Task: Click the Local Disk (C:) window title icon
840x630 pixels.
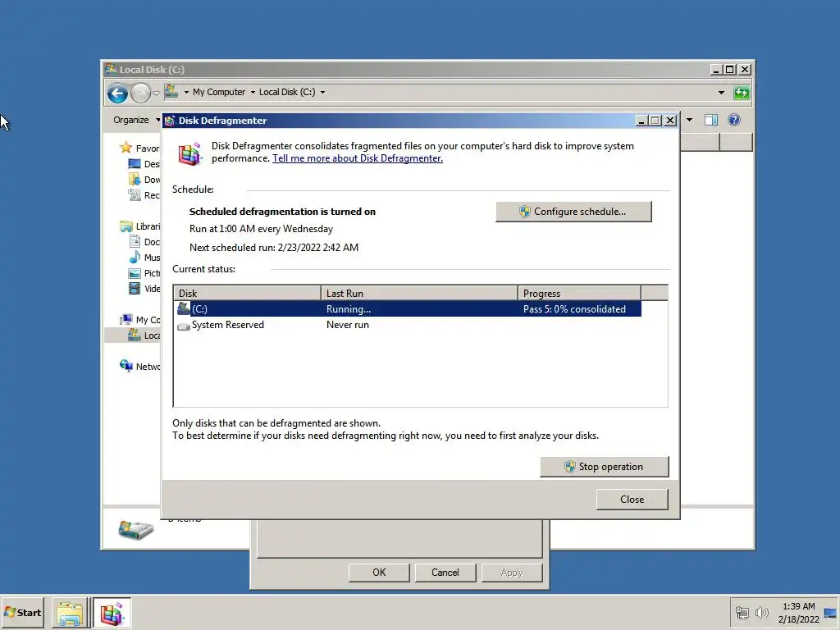Action: click(x=111, y=69)
